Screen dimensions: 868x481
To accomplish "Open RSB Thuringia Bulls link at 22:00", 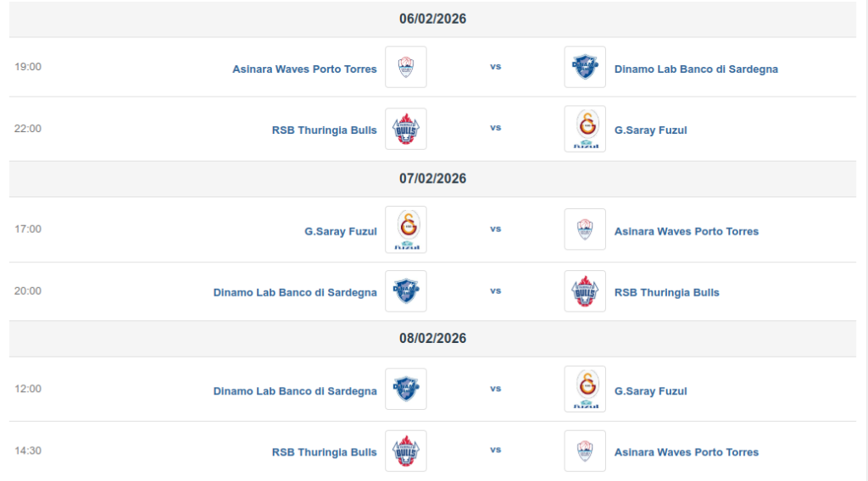I will (325, 130).
